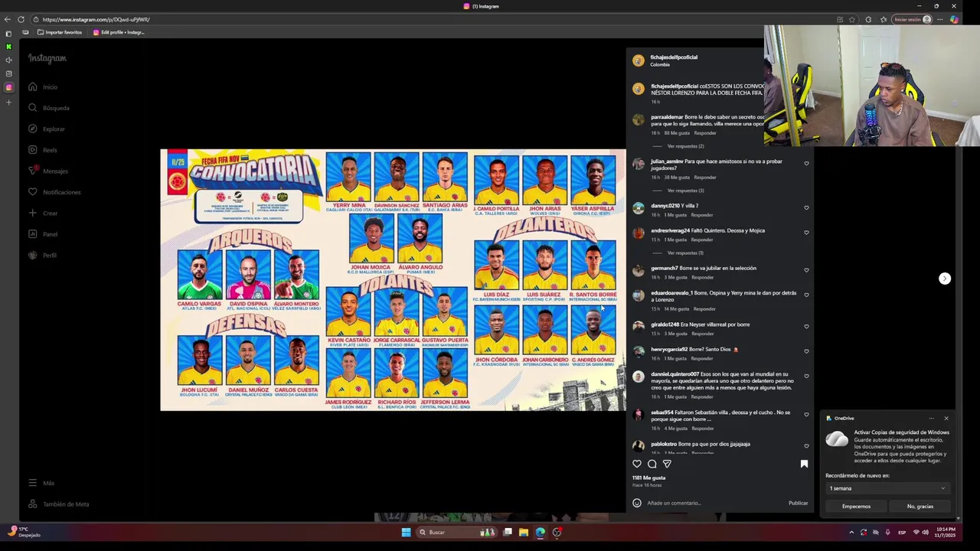
Task: Click Responder under dannyr.0210's comment
Action: [x=702, y=215]
